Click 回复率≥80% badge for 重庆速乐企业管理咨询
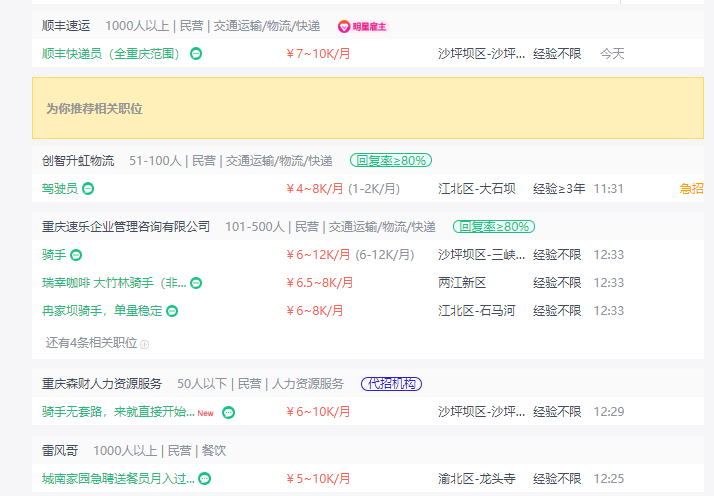714x496 pixels. tap(494, 226)
